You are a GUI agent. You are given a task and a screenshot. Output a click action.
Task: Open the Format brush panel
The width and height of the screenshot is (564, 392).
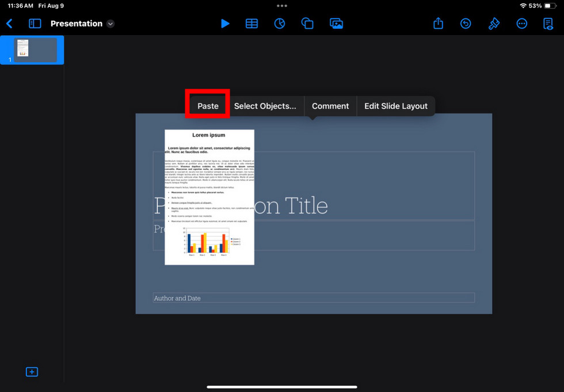click(494, 24)
